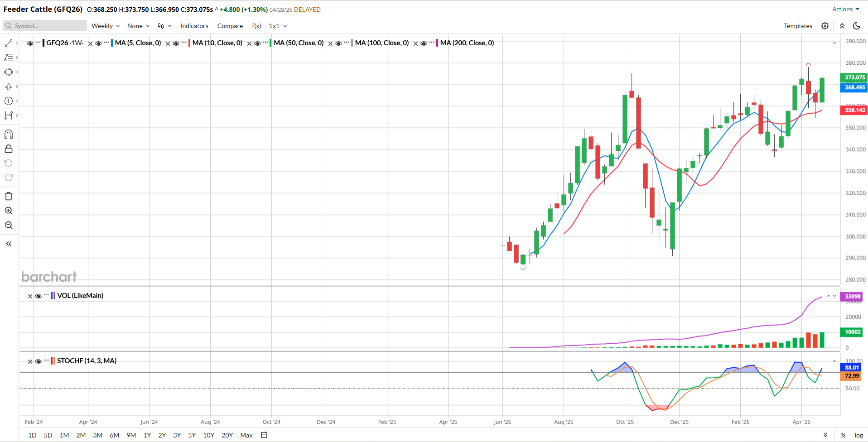Image resolution: width=868 pixels, height=442 pixels.
Task: Hide the MA (50, Close, 0) indicator
Action: (x=257, y=43)
